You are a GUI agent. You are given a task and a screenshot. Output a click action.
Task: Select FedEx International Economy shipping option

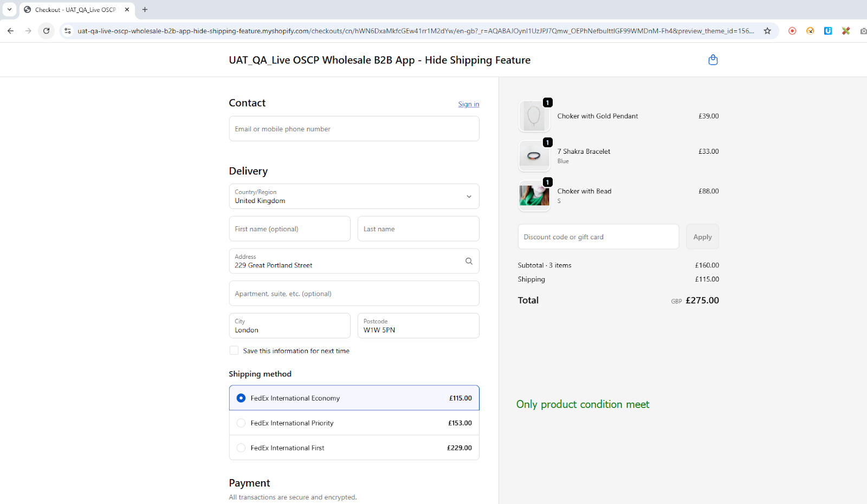click(x=241, y=398)
